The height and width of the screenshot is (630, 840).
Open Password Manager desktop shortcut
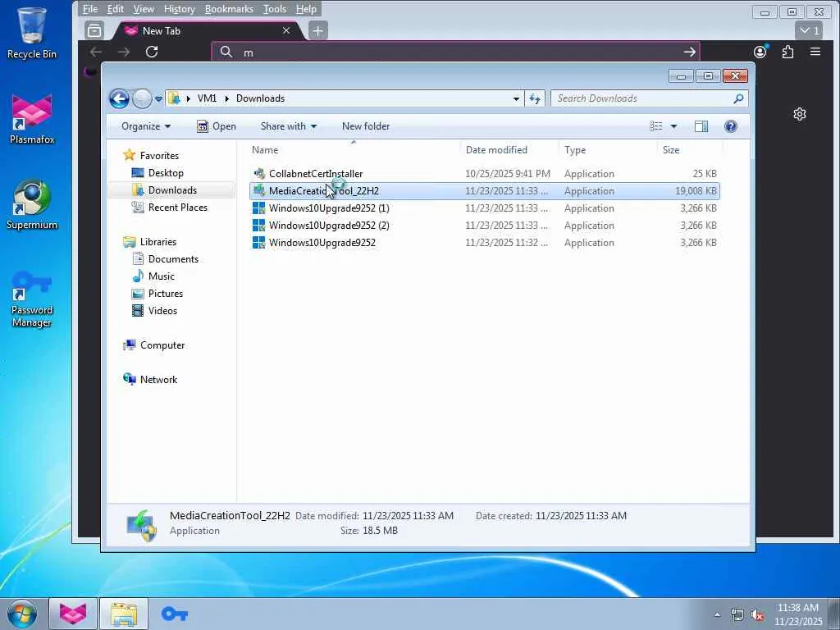pos(32,299)
